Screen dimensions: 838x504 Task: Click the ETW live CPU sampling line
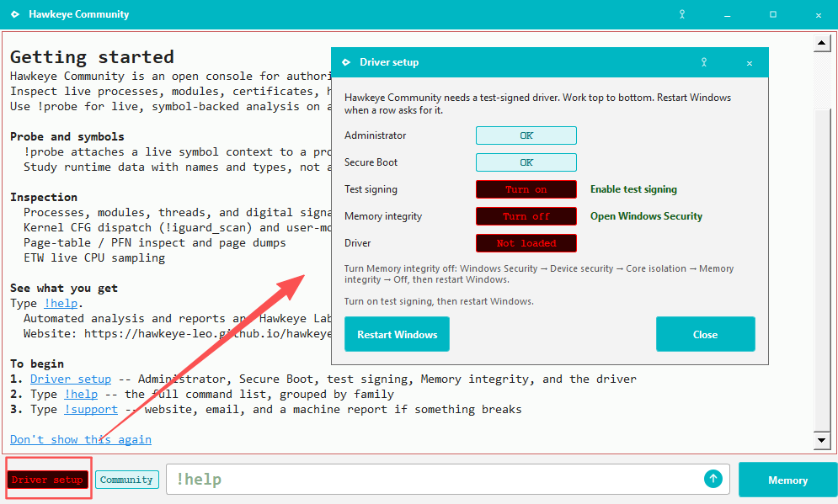[x=94, y=257]
